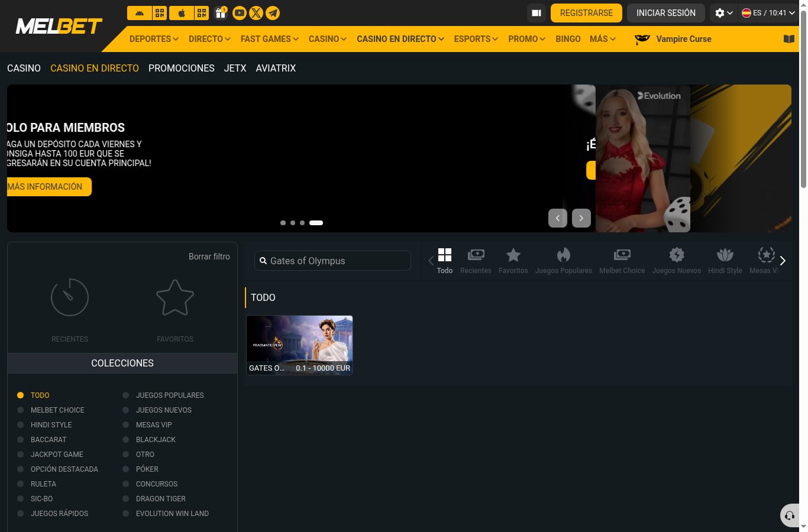Expand the DIRECTO dropdown menu

209,39
